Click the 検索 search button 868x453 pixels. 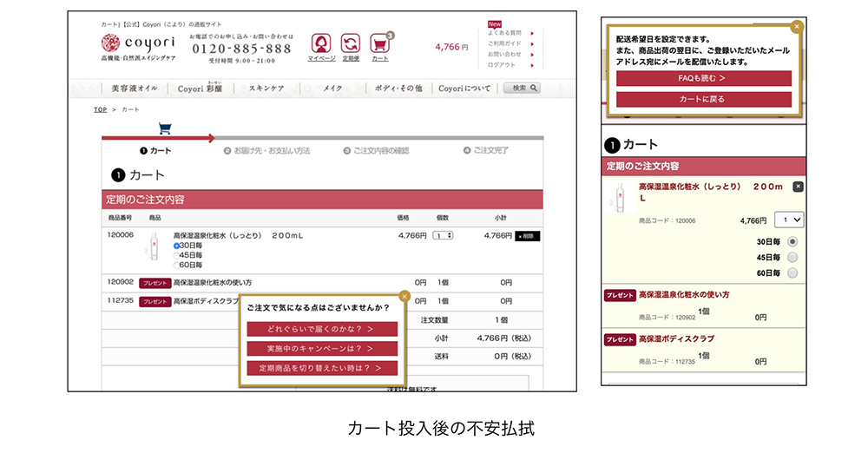click(522, 88)
